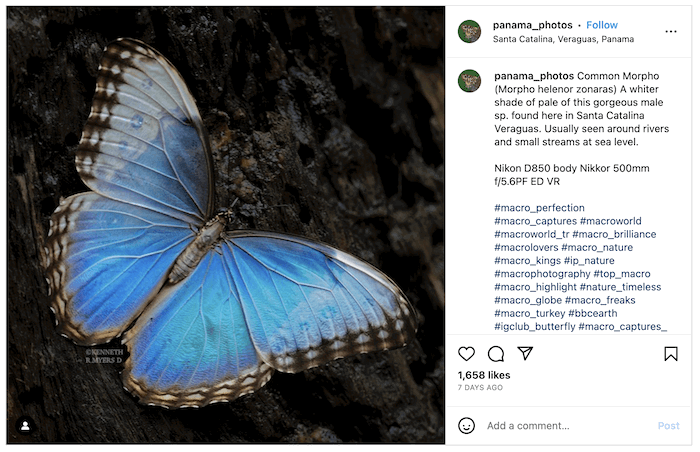The image size is (700, 452).
Task: Click panama_photos avatar beside the caption
Action: pyautogui.click(x=469, y=81)
